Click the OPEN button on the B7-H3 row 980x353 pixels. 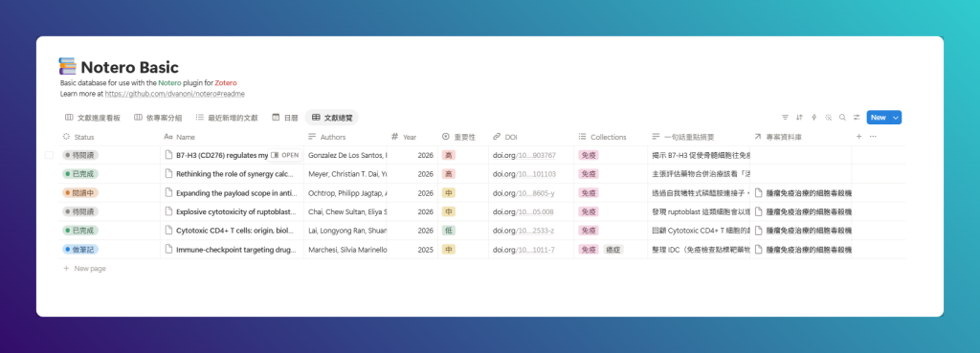285,155
